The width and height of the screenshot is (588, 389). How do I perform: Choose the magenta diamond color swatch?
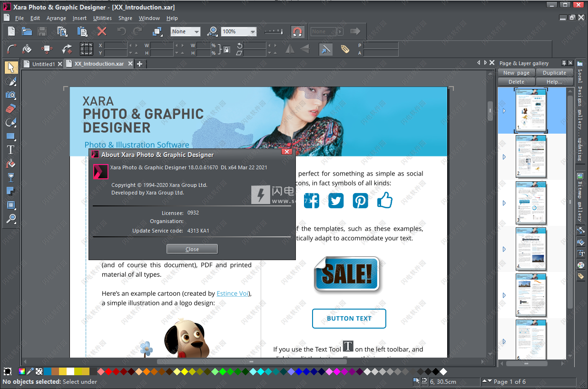pos(337,371)
